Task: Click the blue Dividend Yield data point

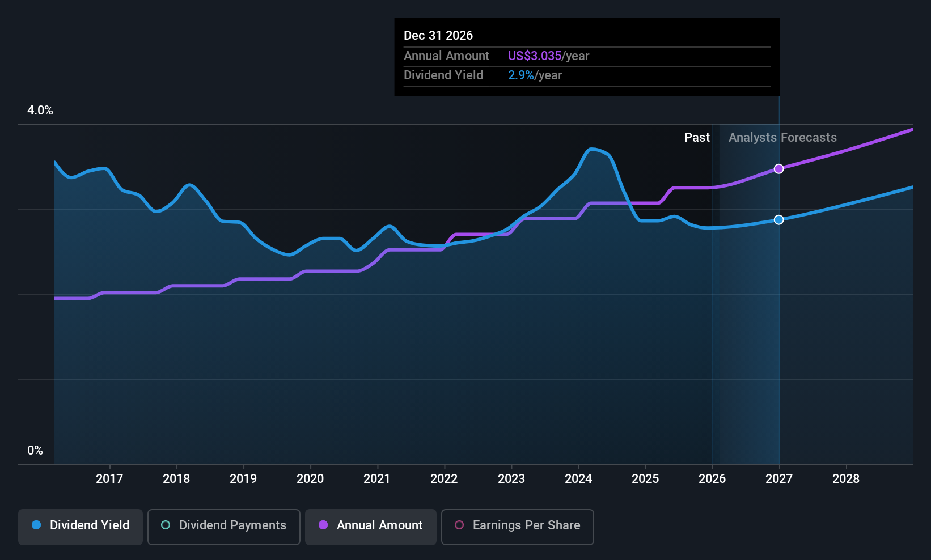Action: tap(779, 220)
